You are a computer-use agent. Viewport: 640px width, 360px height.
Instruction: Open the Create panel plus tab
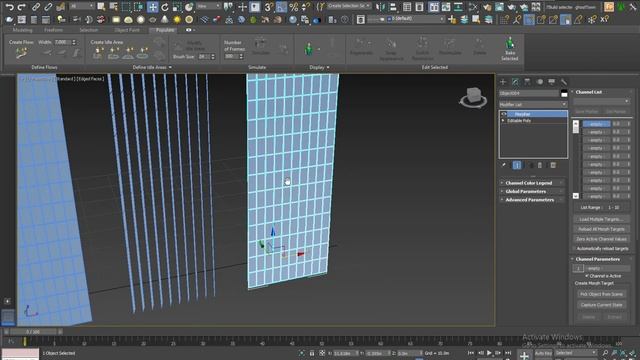click(x=503, y=82)
